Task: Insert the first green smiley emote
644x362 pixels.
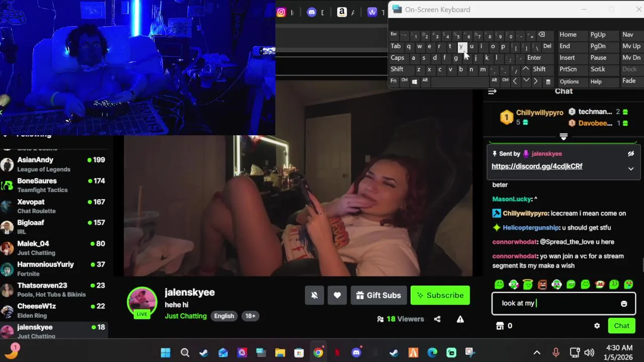Action: [x=499, y=285]
